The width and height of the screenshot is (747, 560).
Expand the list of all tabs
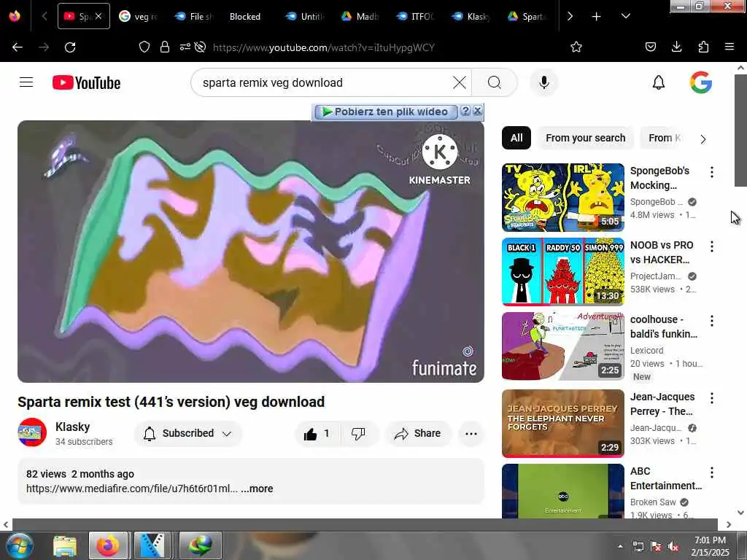(x=625, y=16)
